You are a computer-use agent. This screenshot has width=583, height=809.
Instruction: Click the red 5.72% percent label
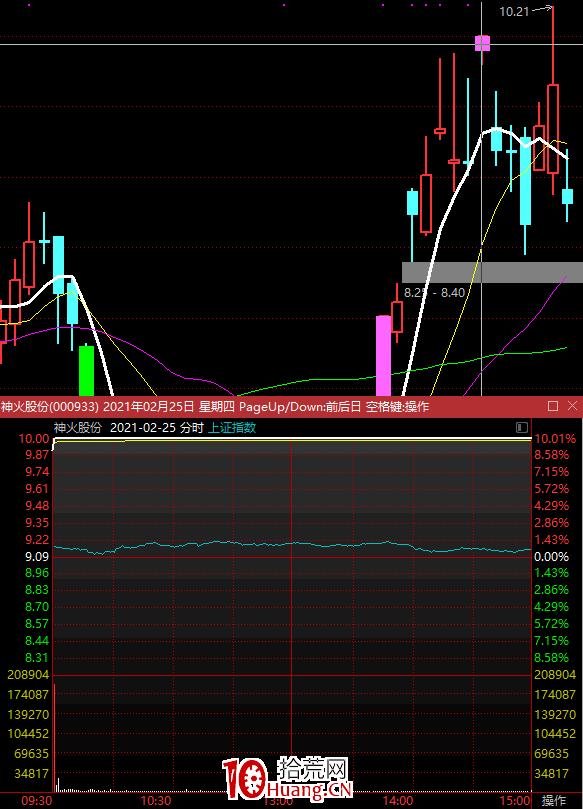click(552, 489)
